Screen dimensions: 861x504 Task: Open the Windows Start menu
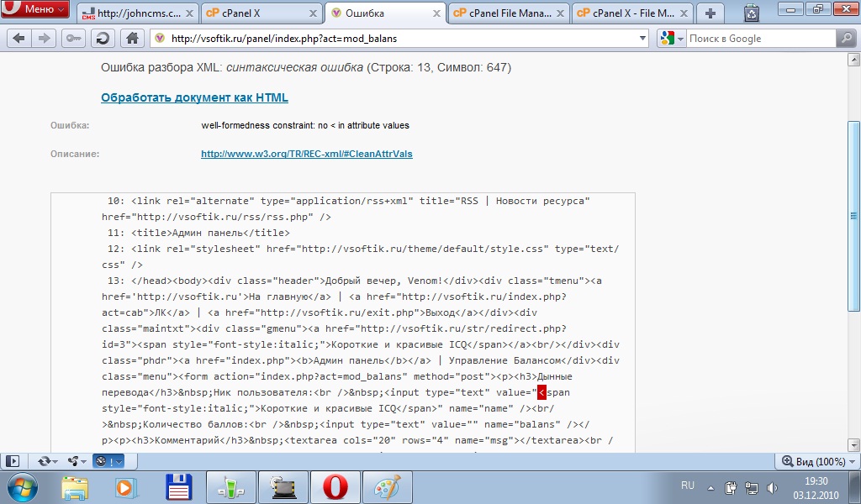click(x=23, y=487)
